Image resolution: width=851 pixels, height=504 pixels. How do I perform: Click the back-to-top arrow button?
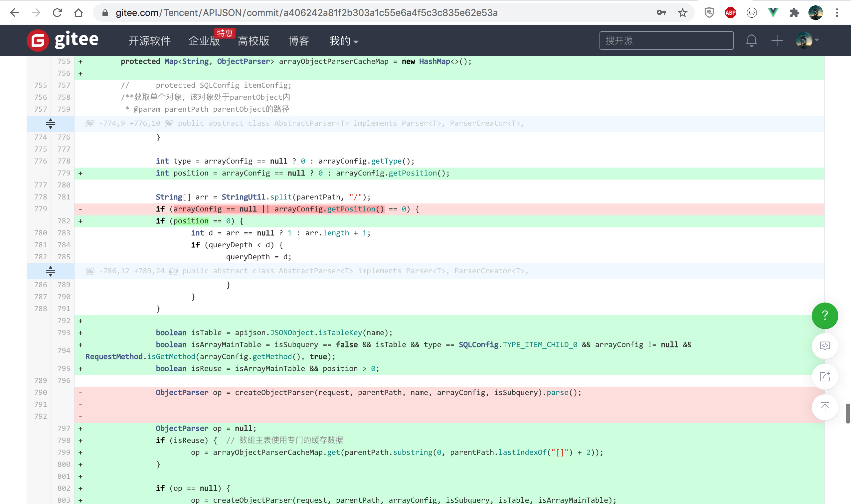(825, 407)
